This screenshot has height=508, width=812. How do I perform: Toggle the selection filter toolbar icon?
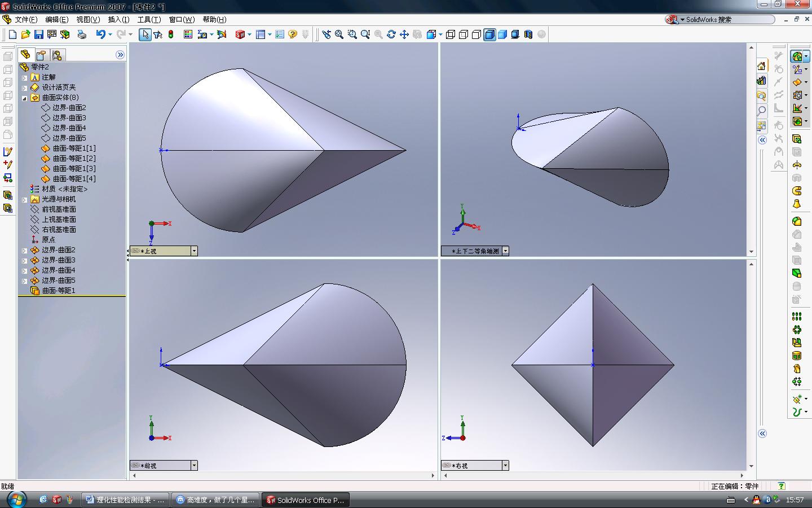point(158,34)
